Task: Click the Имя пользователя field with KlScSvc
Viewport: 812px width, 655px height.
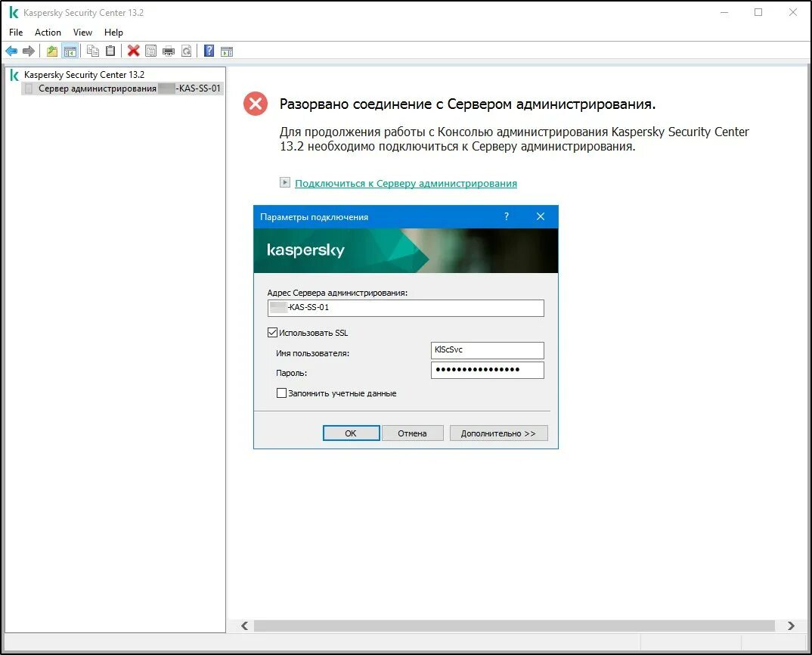Action: click(x=488, y=350)
